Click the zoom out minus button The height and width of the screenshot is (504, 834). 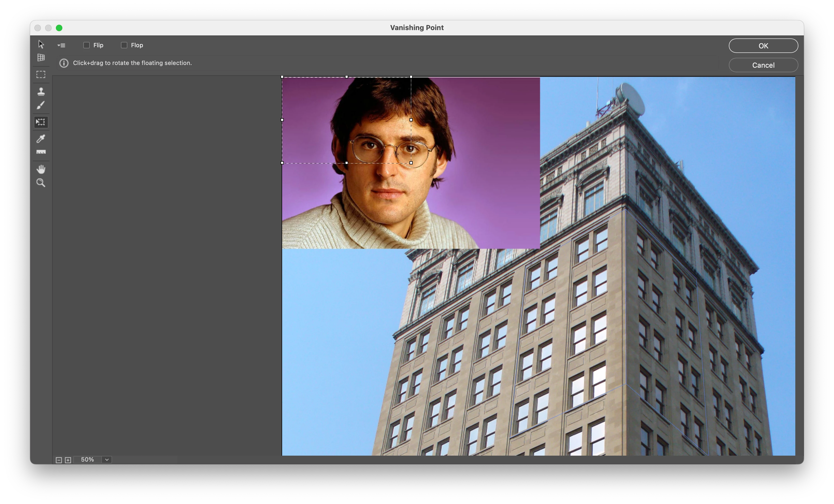(x=59, y=460)
